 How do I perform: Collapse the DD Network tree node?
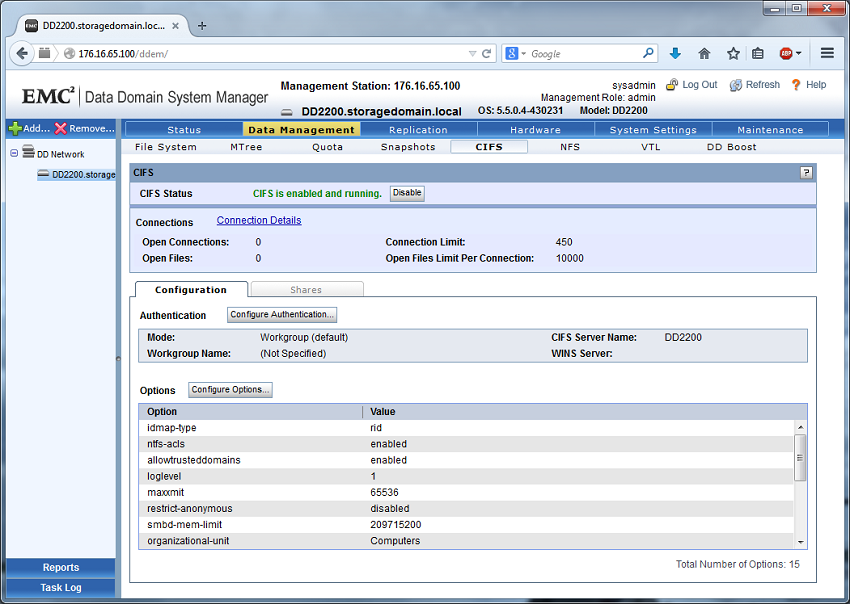(x=15, y=153)
